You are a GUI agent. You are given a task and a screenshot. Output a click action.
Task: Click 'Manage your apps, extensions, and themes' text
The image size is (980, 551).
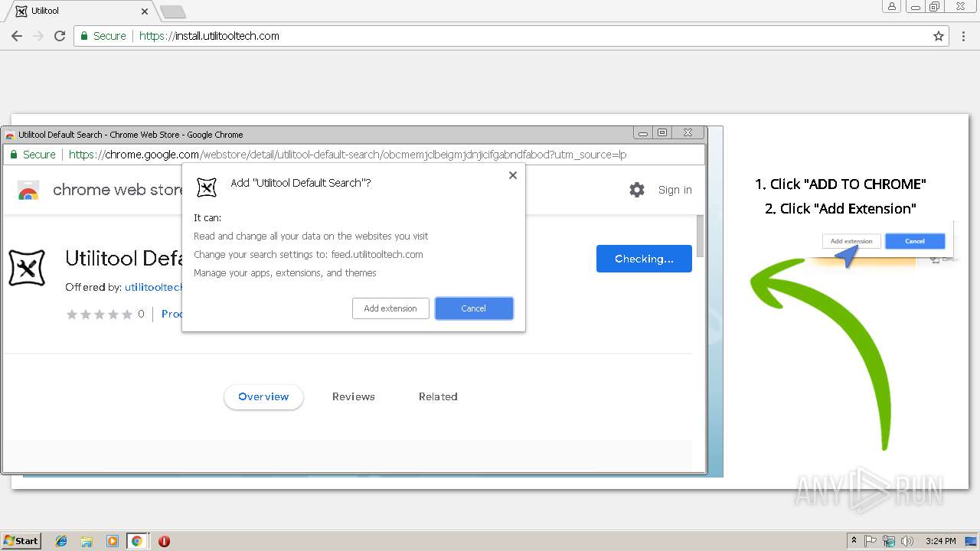click(x=285, y=273)
